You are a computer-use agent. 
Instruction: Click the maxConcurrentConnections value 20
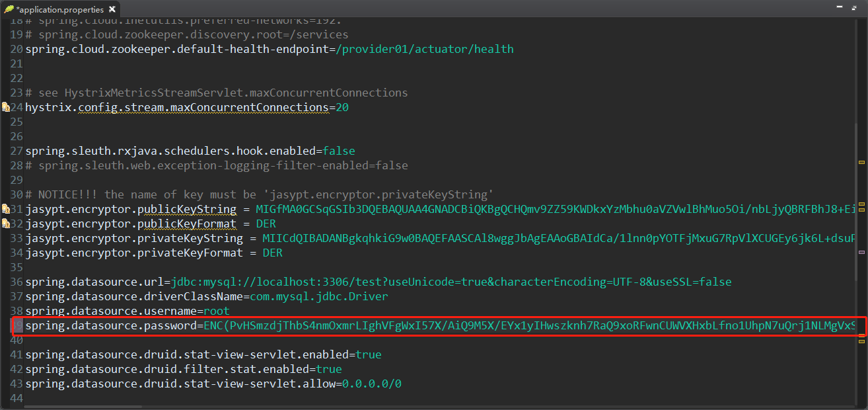(x=342, y=107)
